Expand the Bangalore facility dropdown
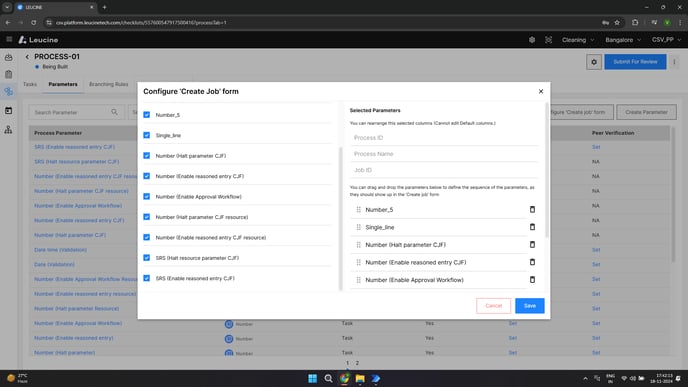The image size is (688, 387). coord(623,40)
